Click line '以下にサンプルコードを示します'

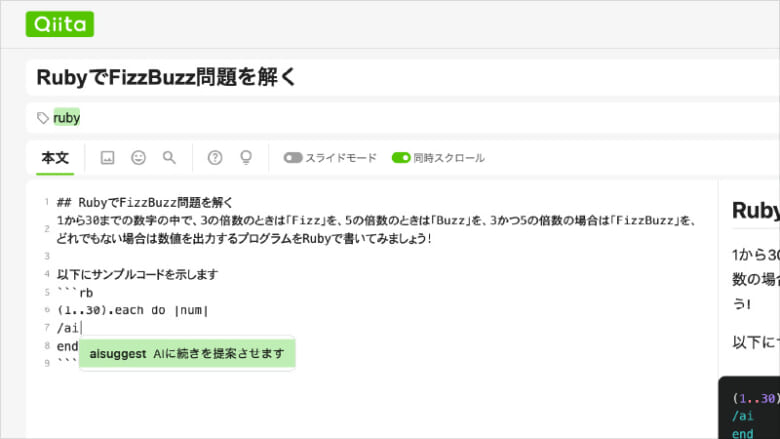137,274
